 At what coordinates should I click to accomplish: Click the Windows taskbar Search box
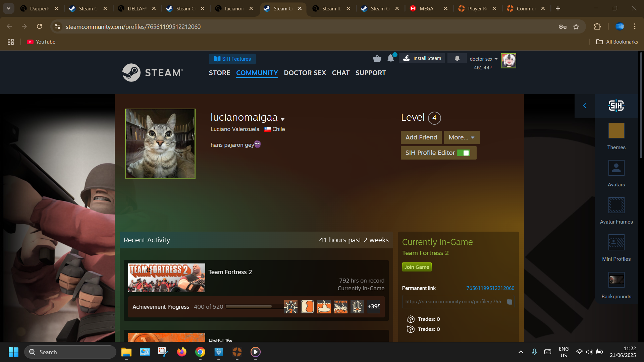(x=70, y=352)
